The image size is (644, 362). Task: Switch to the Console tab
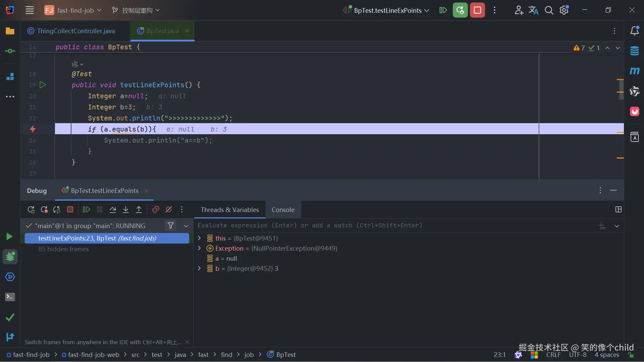283,210
